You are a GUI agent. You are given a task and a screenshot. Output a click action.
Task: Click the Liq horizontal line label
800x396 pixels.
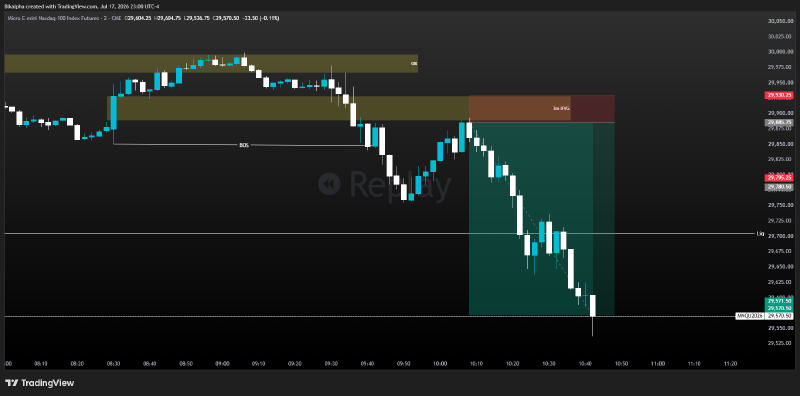[x=760, y=234]
